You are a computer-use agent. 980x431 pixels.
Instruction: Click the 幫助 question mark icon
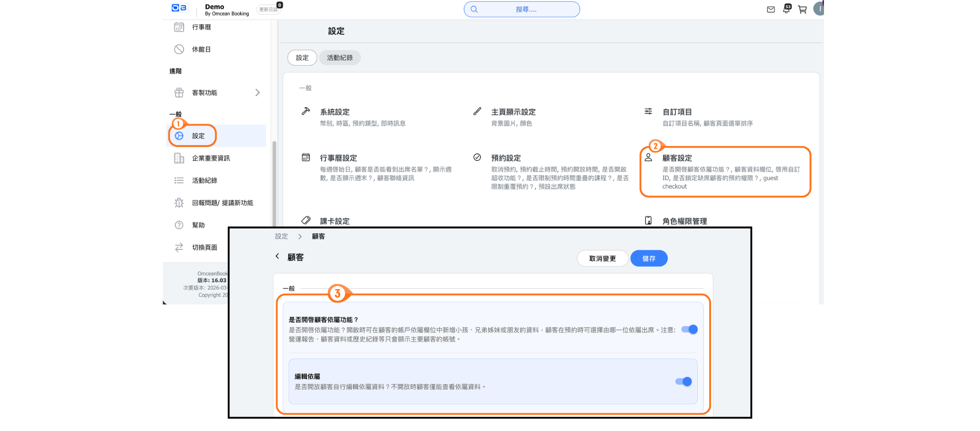click(179, 225)
